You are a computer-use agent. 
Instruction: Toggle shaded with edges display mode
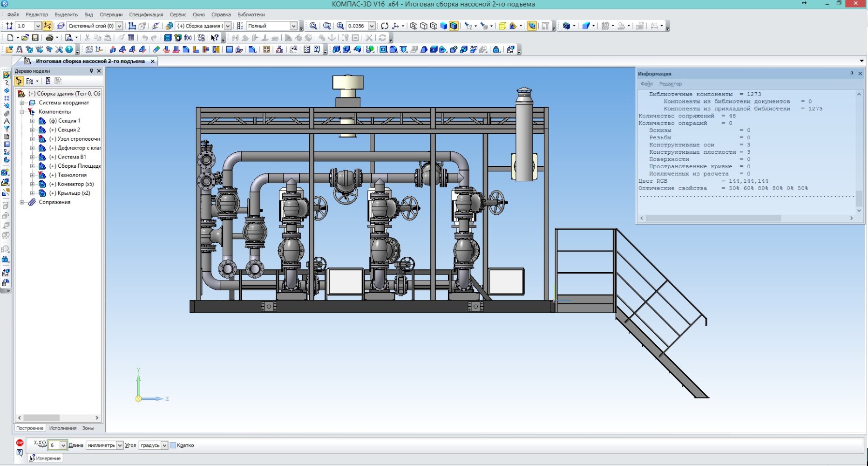(x=454, y=26)
